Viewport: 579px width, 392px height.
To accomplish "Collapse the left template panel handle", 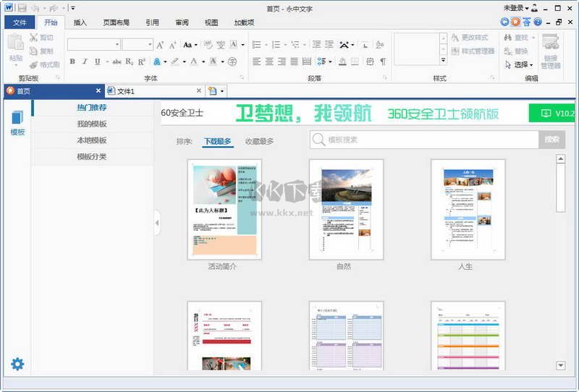I will [157, 223].
